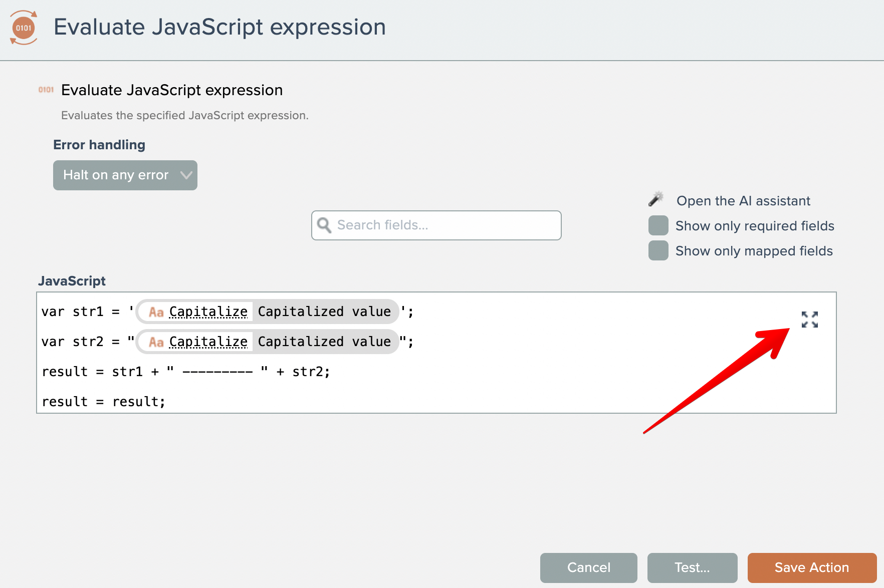This screenshot has width=884, height=588.
Task: Open the AI assistant link
Action: [x=743, y=201]
